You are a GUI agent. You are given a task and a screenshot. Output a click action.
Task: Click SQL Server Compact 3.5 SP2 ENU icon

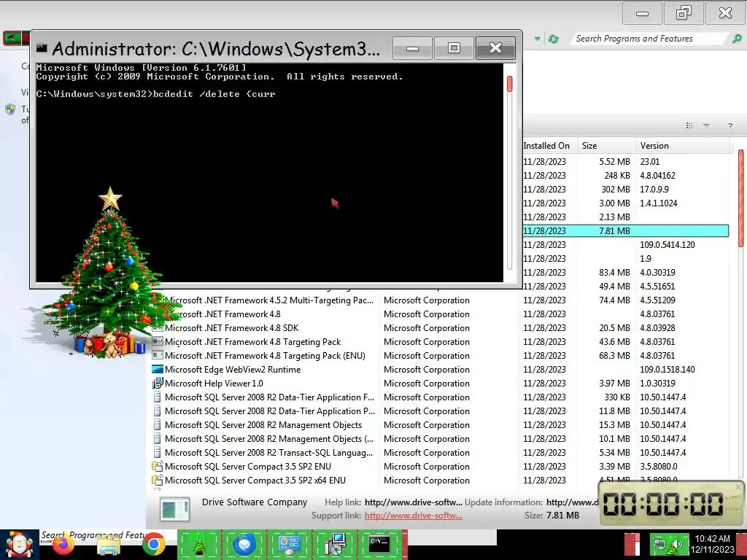(x=158, y=466)
